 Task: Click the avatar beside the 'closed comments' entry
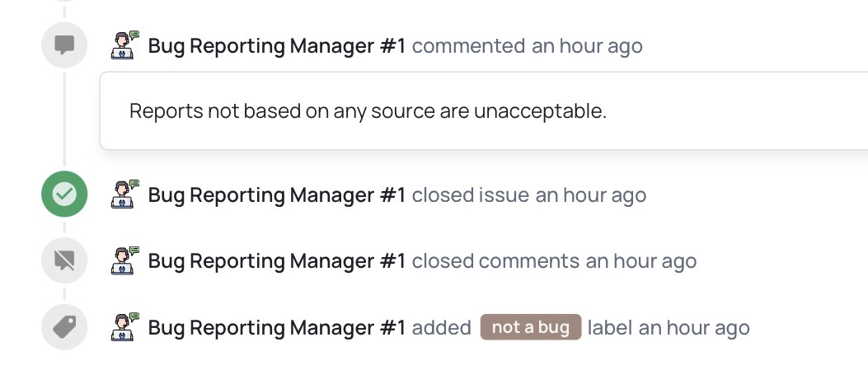[124, 261]
